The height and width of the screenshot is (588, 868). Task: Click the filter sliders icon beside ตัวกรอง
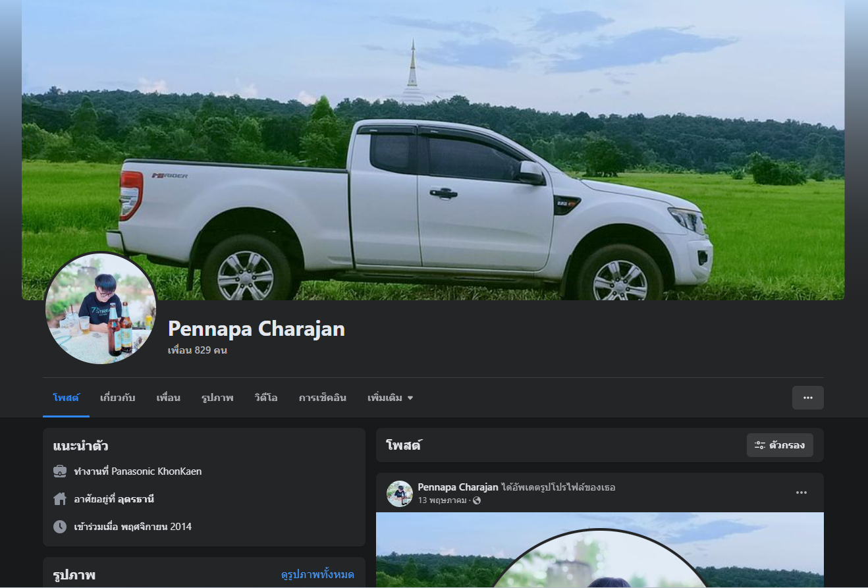pos(760,445)
